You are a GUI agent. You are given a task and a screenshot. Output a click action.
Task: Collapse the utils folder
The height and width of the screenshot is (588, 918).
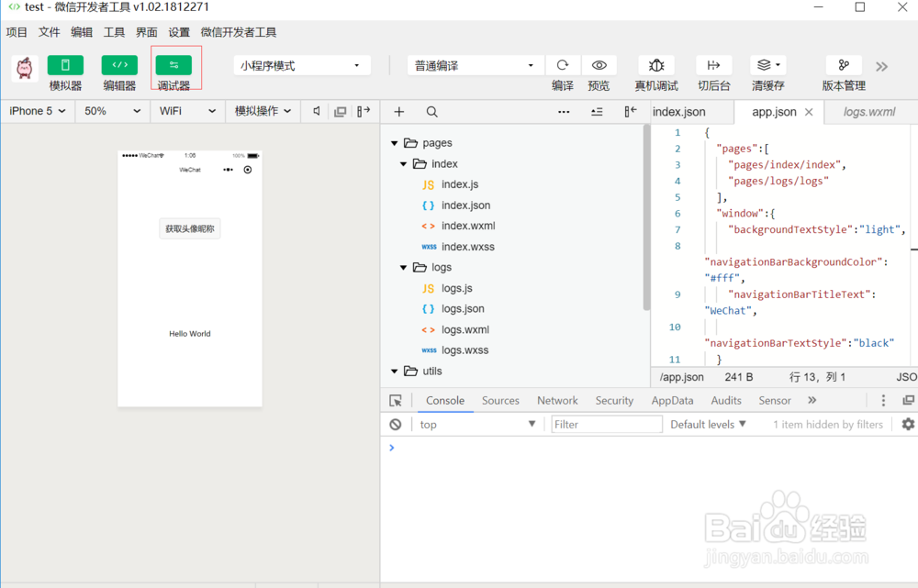[x=395, y=371]
